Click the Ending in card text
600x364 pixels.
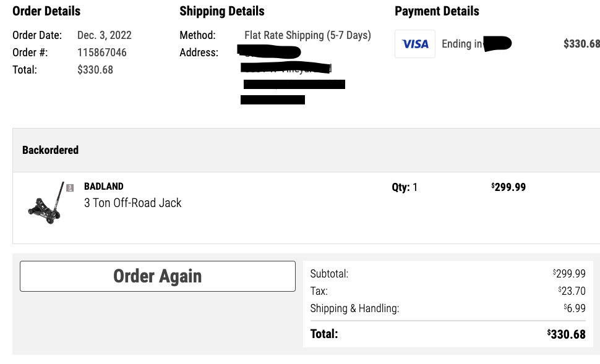[462, 44]
